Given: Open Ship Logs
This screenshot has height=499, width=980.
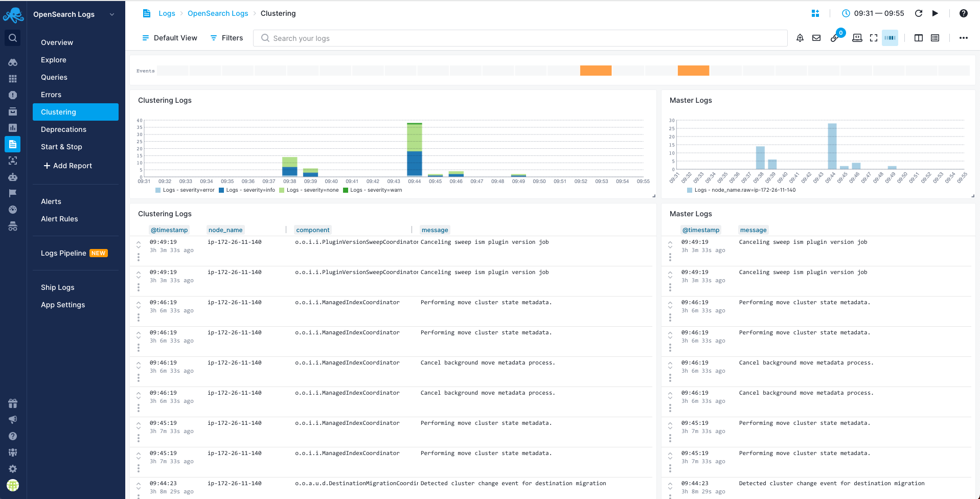Looking at the screenshot, I should click(x=58, y=287).
